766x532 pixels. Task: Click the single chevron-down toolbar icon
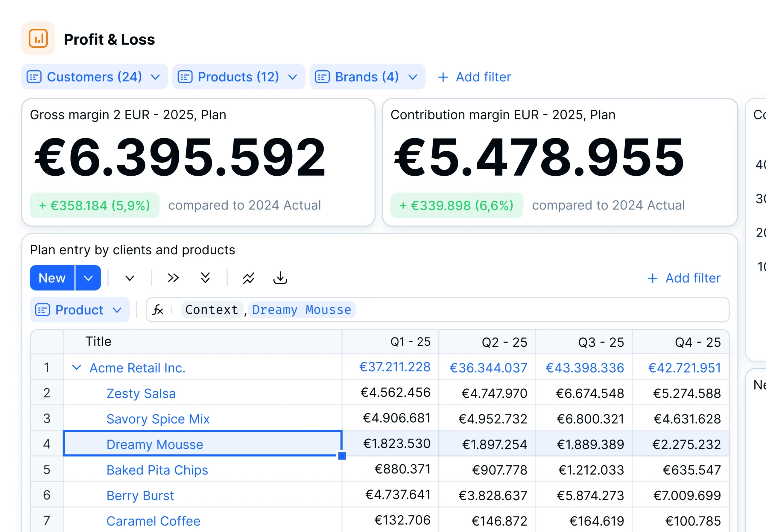click(130, 278)
